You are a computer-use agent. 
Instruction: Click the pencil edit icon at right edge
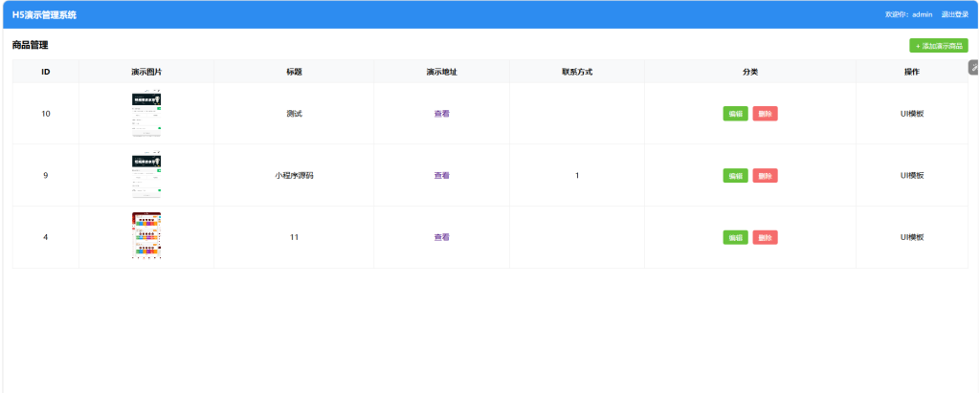coord(974,67)
